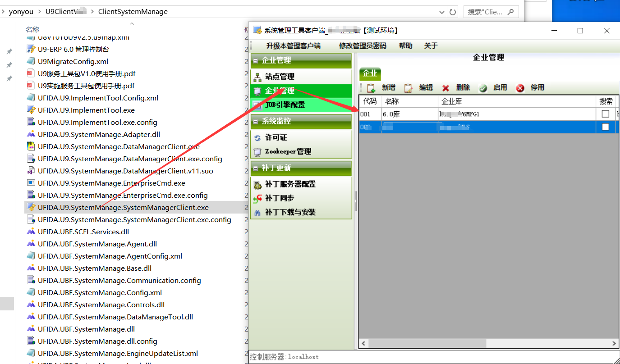Open JOB引擎配置 in the sidebar

301,105
